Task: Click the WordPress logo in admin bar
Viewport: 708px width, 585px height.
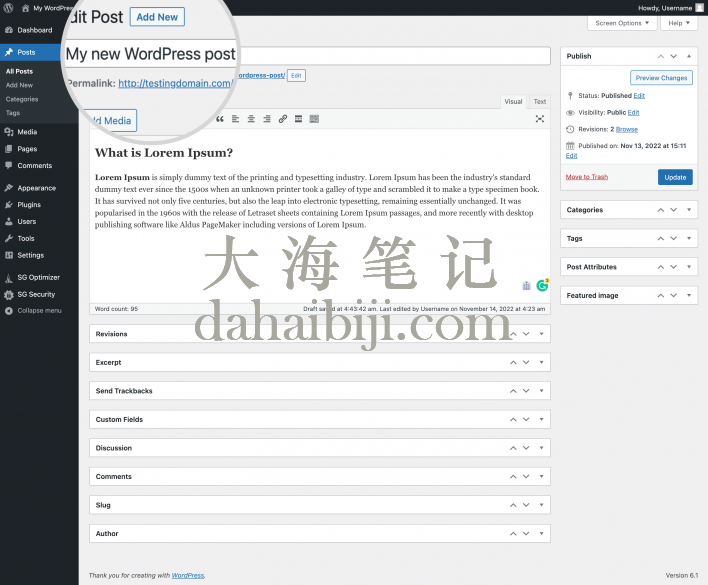Action: click(8, 8)
